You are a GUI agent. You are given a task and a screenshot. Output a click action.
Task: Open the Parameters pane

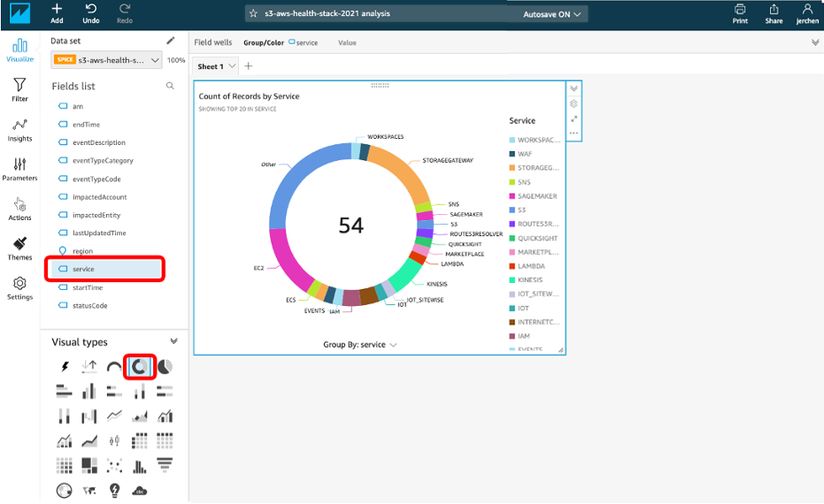click(x=20, y=170)
